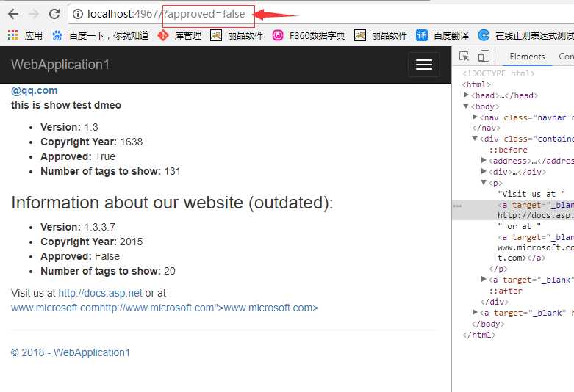This screenshot has height=392, width=574.
Task: Collapse the body node in DOM tree
Action: coord(466,106)
